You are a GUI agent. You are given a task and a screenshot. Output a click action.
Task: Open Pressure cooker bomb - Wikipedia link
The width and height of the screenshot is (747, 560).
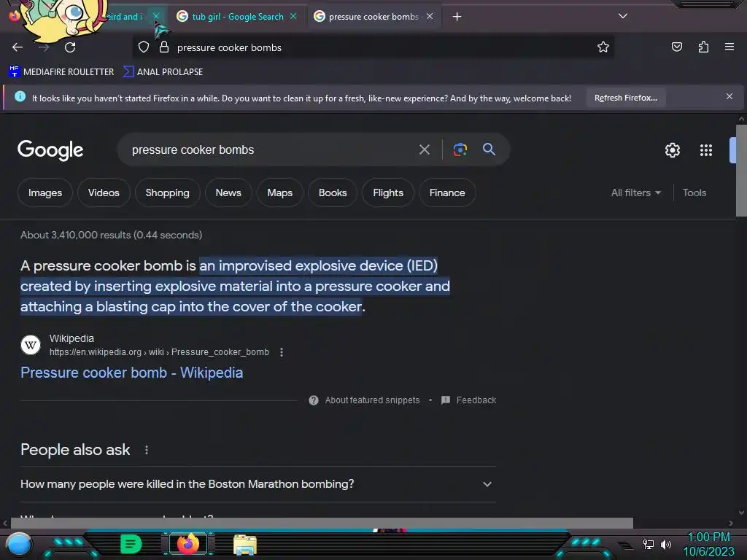pos(131,373)
